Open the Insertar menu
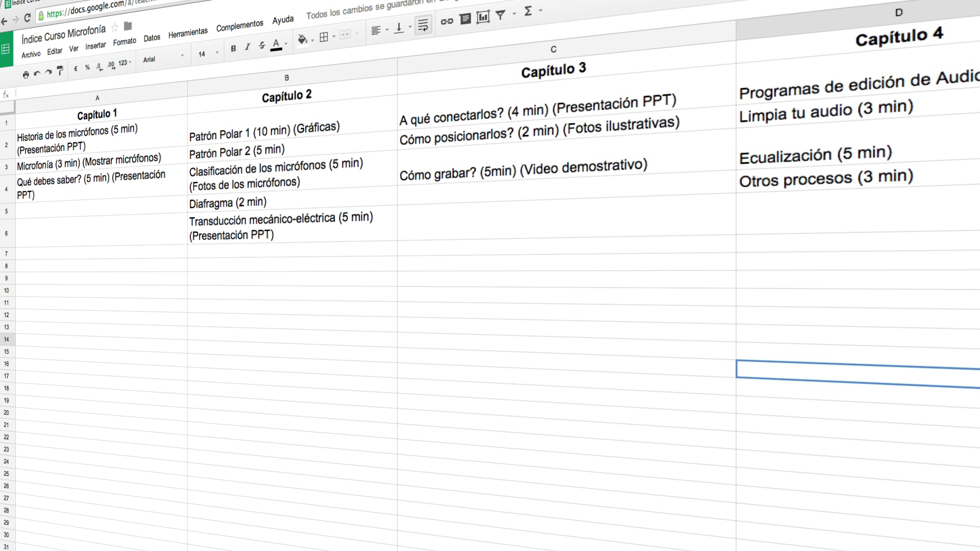980x551 pixels. pyautogui.click(x=95, y=45)
